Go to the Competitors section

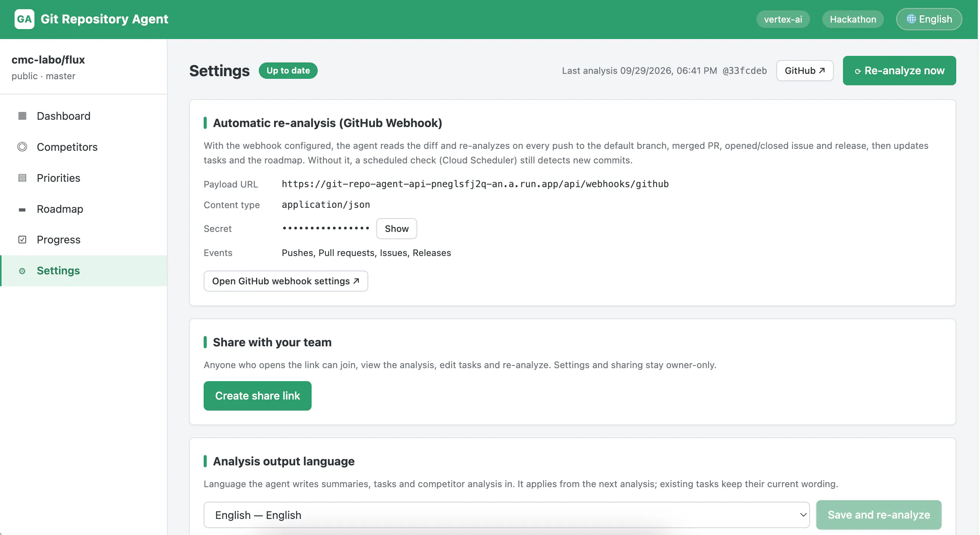[83, 147]
